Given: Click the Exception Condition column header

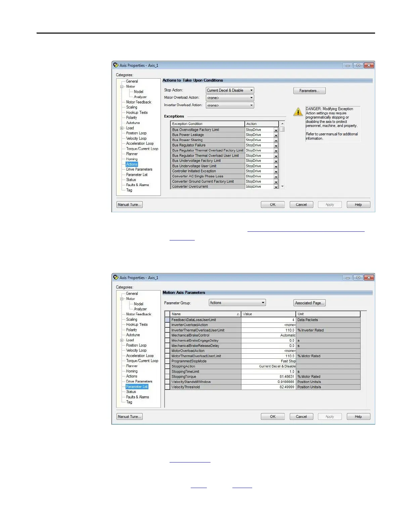Looking at the screenshot, I should pyautogui.click(x=208, y=124).
